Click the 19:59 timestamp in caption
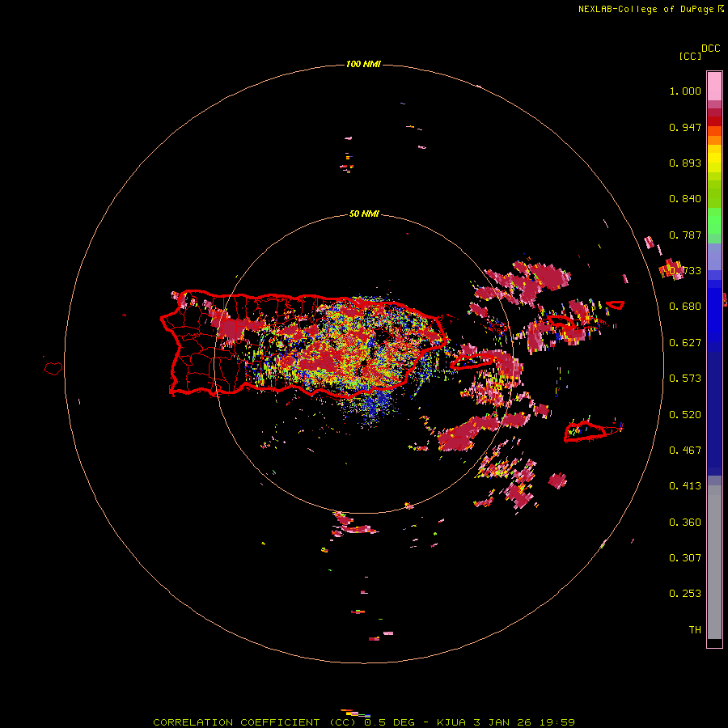 pyautogui.click(x=557, y=722)
